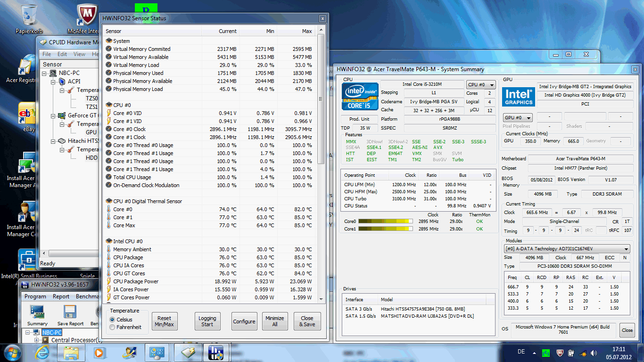The height and width of the screenshot is (362, 644).
Task: Click the Configure button
Action: (244, 321)
